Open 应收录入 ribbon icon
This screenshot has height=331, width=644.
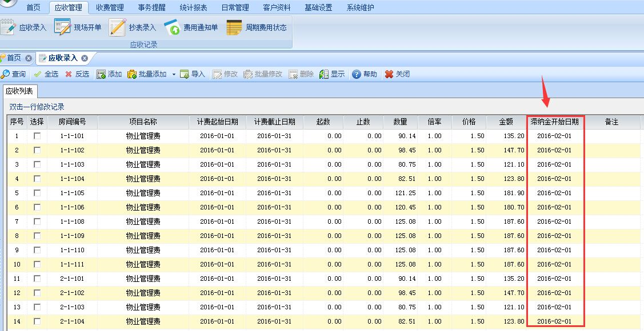point(8,27)
